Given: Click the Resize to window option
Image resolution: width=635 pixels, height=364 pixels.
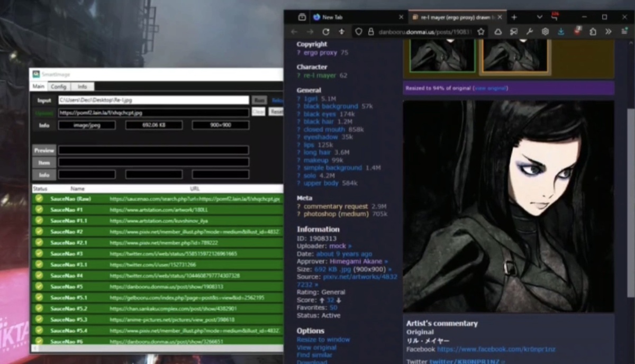Looking at the screenshot, I should click(x=323, y=340).
